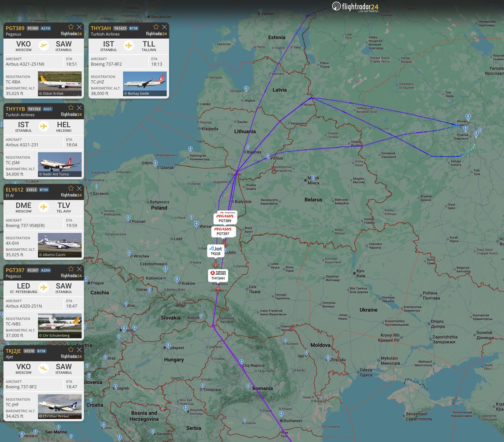Select the Kaliningrad airport pin
The width and height of the screenshot is (504, 442).
(190, 149)
